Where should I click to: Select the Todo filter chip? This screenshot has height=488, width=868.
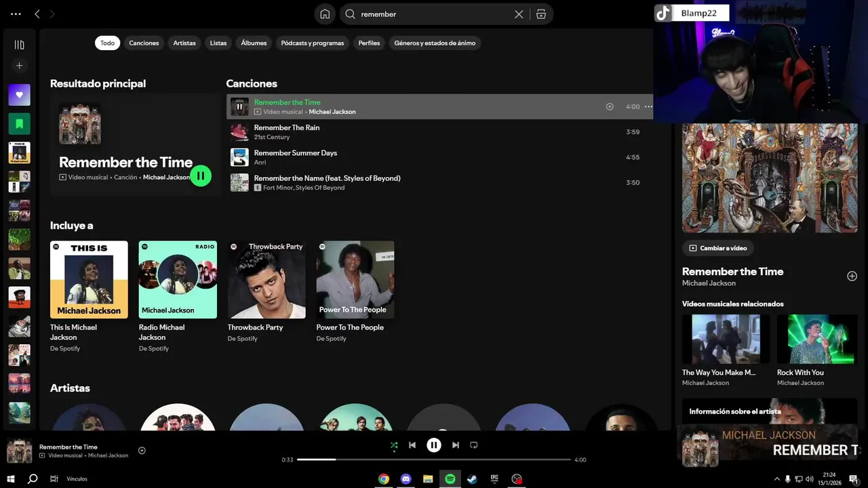pos(108,43)
